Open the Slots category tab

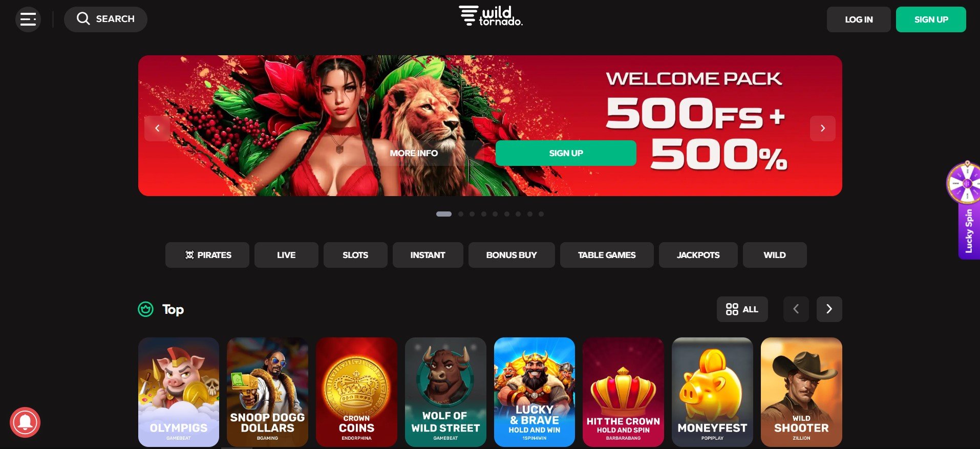click(355, 255)
